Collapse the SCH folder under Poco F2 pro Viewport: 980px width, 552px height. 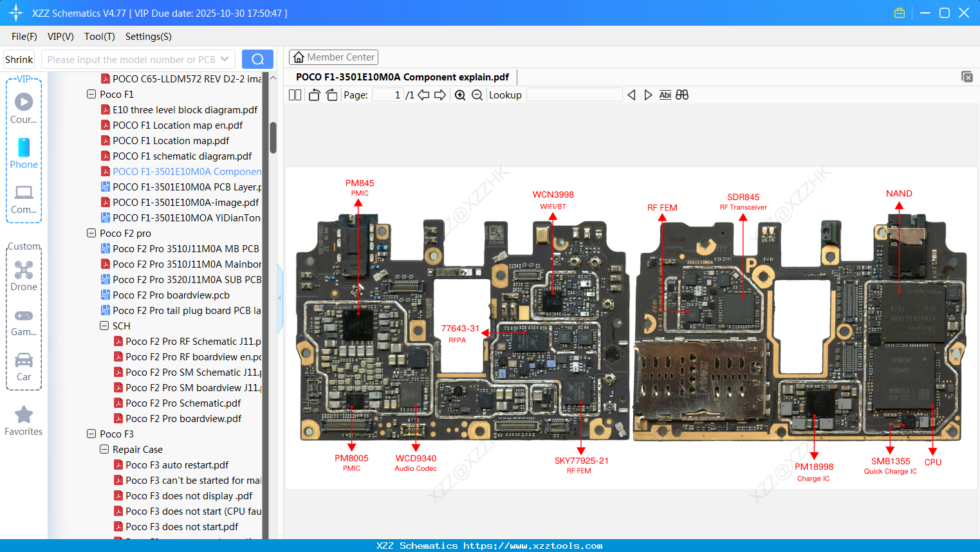point(104,326)
